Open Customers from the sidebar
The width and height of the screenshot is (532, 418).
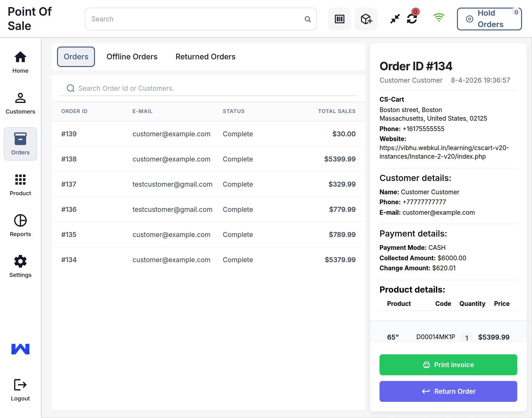20,103
